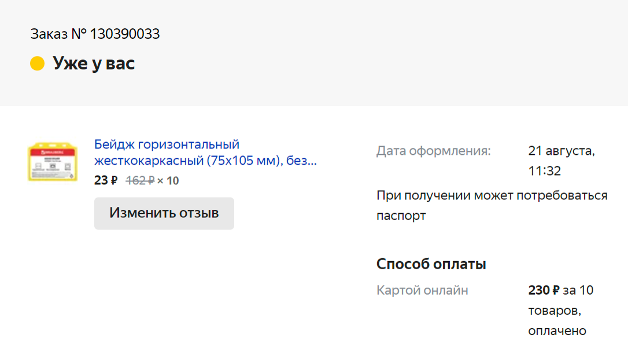This screenshot has height=364, width=628.
Task: Click the yellow order status indicator dot
Action: 37,64
